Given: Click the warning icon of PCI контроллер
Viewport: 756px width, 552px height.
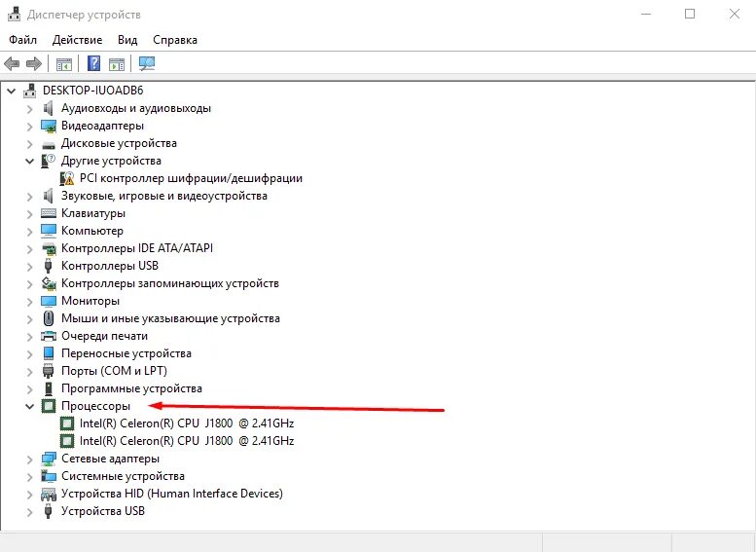Looking at the screenshot, I should pos(67,178).
